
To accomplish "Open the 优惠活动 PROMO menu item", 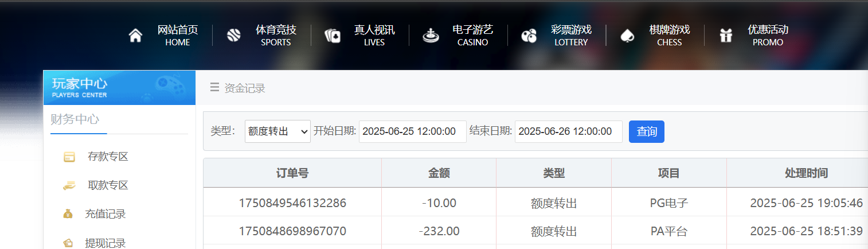I will point(768,36).
